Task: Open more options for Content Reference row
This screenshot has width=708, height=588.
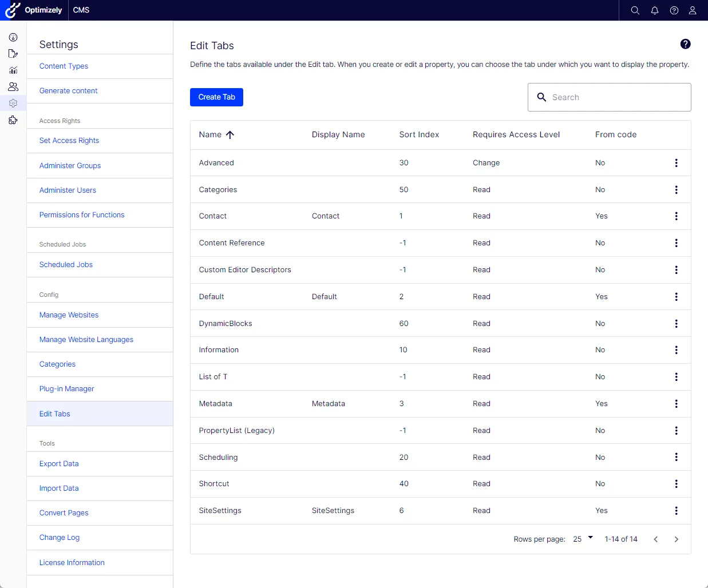Action: click(x=677, y=243)
